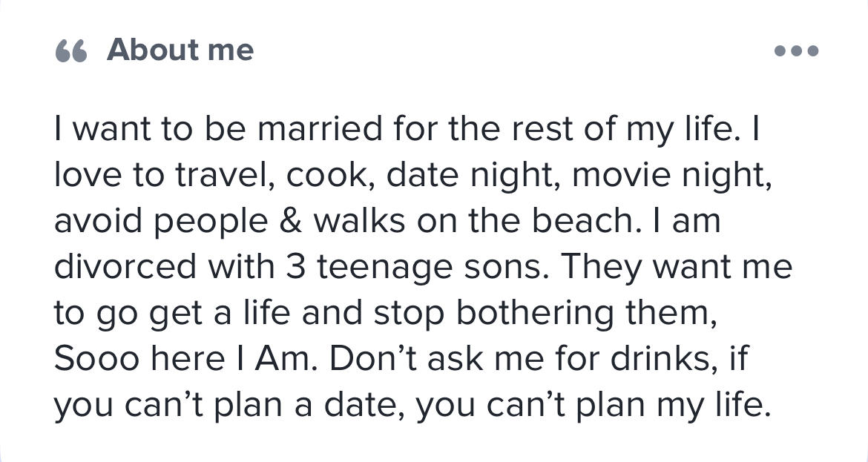The height and width of the screenshot is (462, 868).
Task: Click the word 'cook' in the bio
Action: click(x=326, y=176)
